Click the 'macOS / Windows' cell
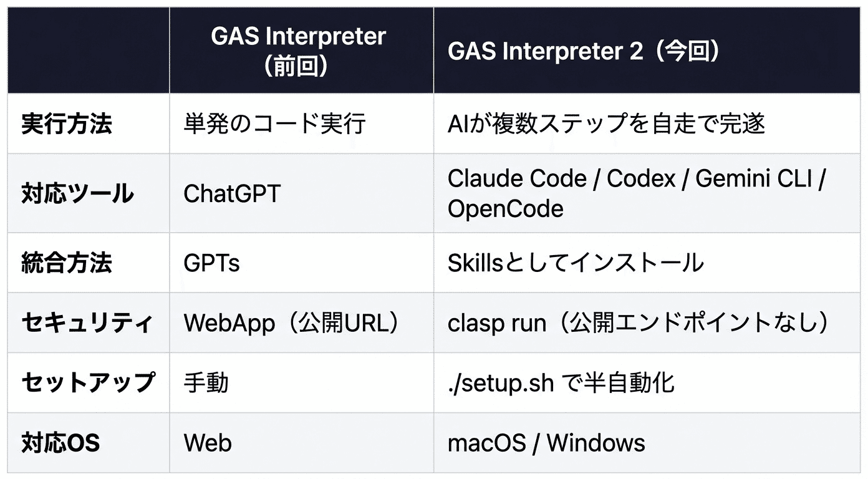This screenshot has width=868, height=479. 546,443
